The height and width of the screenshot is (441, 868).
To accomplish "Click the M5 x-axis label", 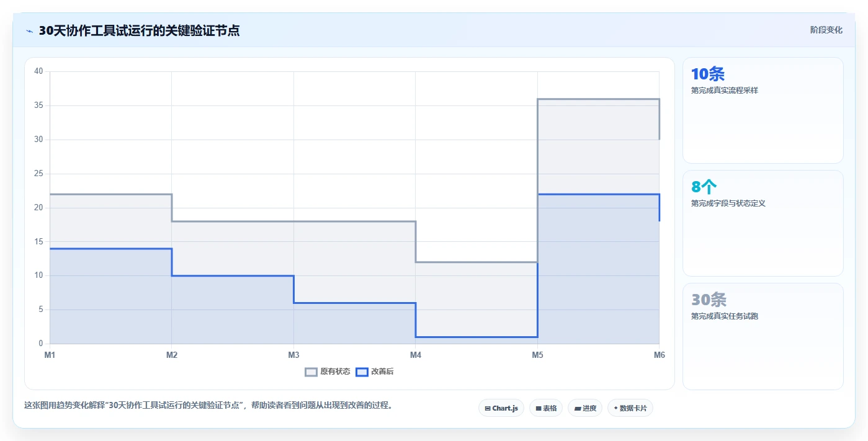I will (x=537, y=355).
